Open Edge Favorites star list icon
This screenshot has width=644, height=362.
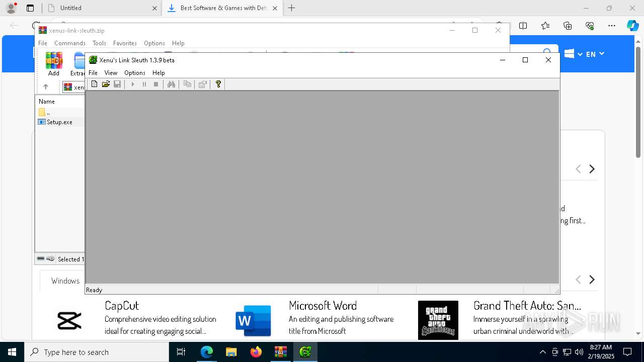545,26
